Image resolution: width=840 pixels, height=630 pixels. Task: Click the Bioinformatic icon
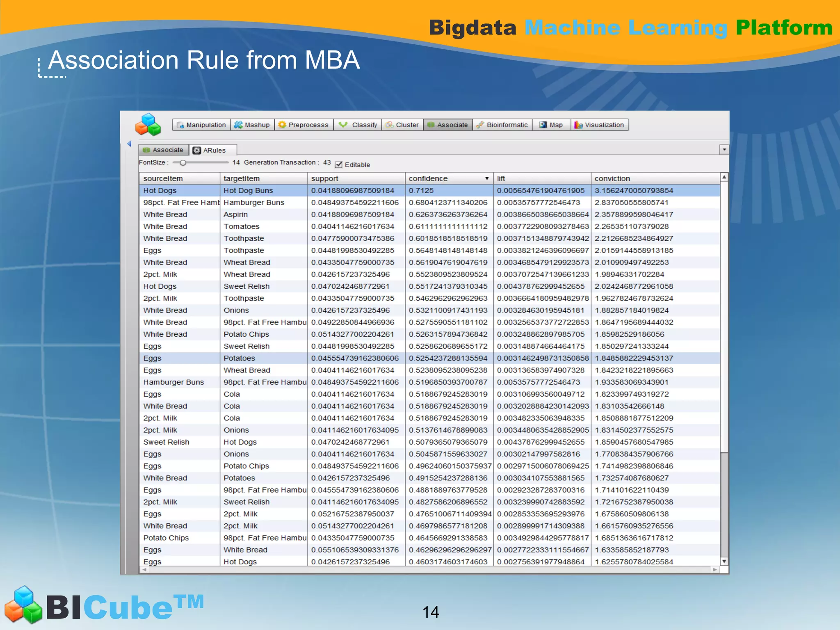[x=480, y=125]
